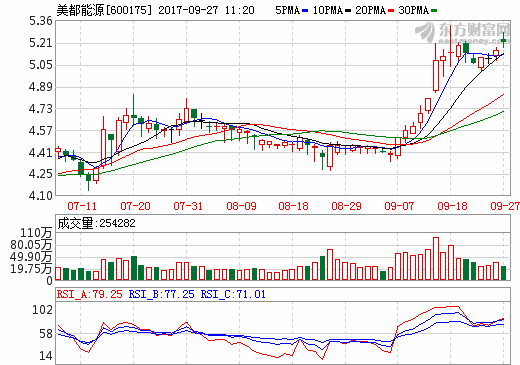Screen dimensions: 520x365
Task: Click the 58 RSI axis label
Action: [46, 334]
